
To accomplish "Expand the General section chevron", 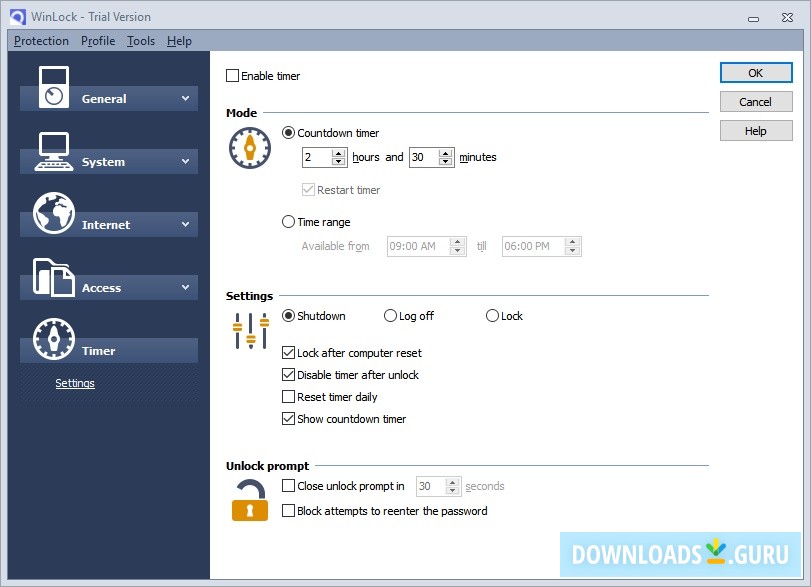I will point(185,98).
